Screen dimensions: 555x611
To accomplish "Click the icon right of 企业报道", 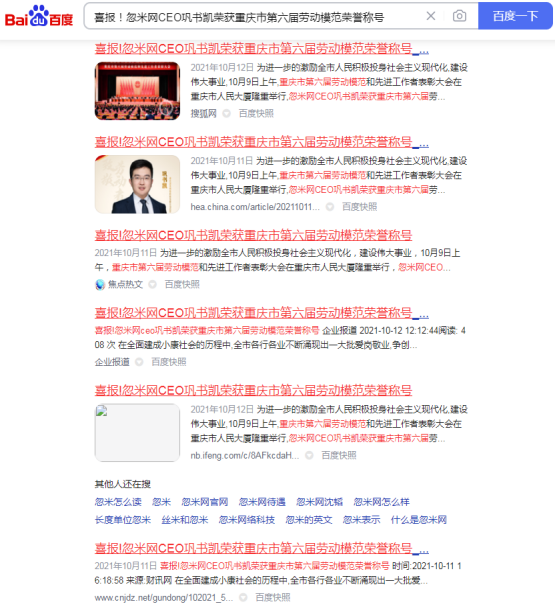I will [139, 362].
